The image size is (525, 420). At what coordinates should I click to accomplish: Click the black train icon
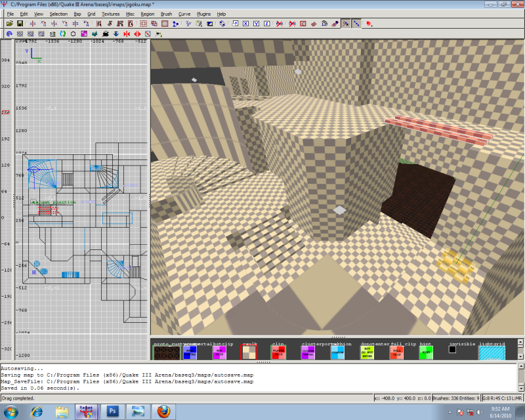106,34
